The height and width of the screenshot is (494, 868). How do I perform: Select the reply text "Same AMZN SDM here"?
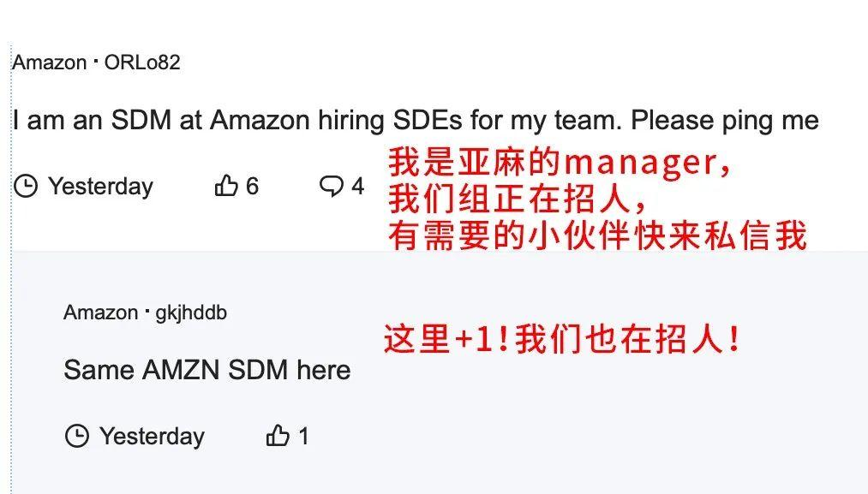click(207, 370)
